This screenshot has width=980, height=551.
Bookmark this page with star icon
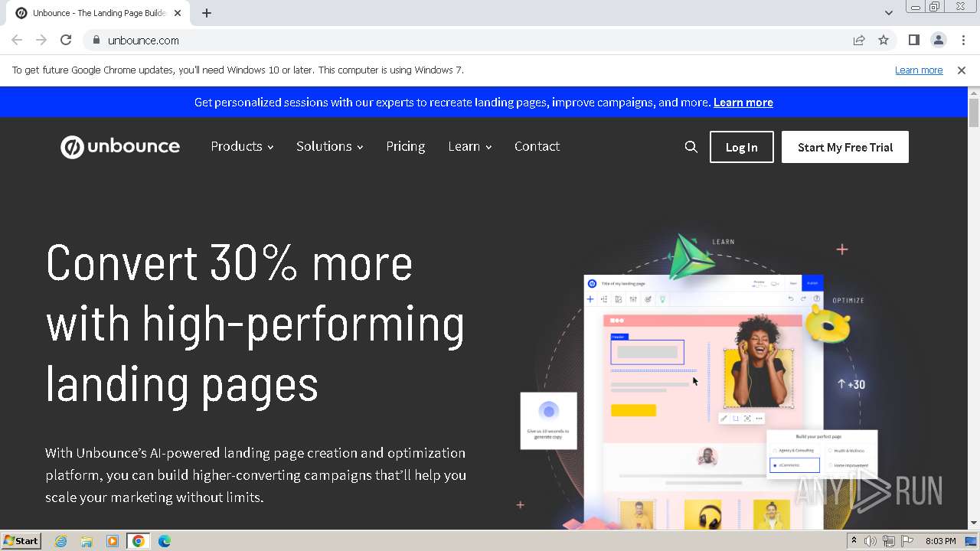point(884,40)
